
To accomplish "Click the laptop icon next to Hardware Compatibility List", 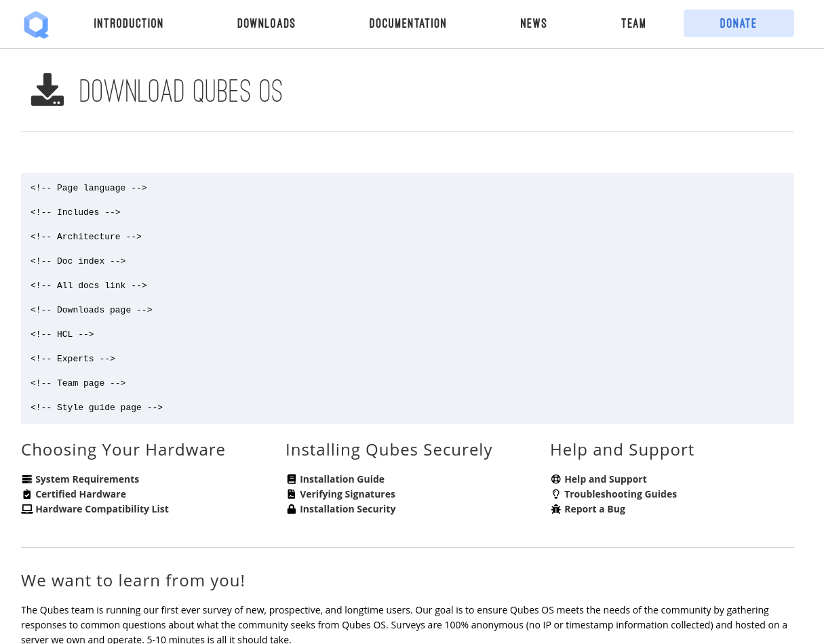I will pos(27,509).
